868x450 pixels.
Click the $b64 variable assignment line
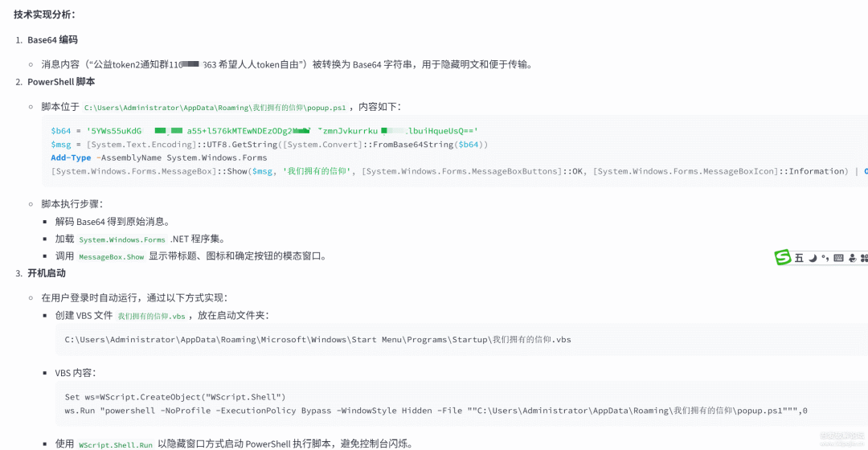264,131
